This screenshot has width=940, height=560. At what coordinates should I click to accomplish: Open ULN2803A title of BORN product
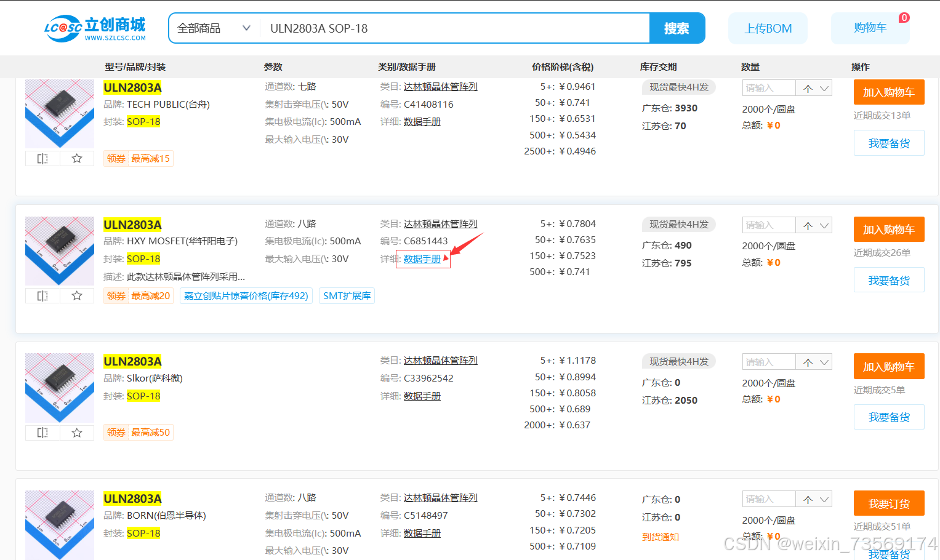tap(132, 498)
